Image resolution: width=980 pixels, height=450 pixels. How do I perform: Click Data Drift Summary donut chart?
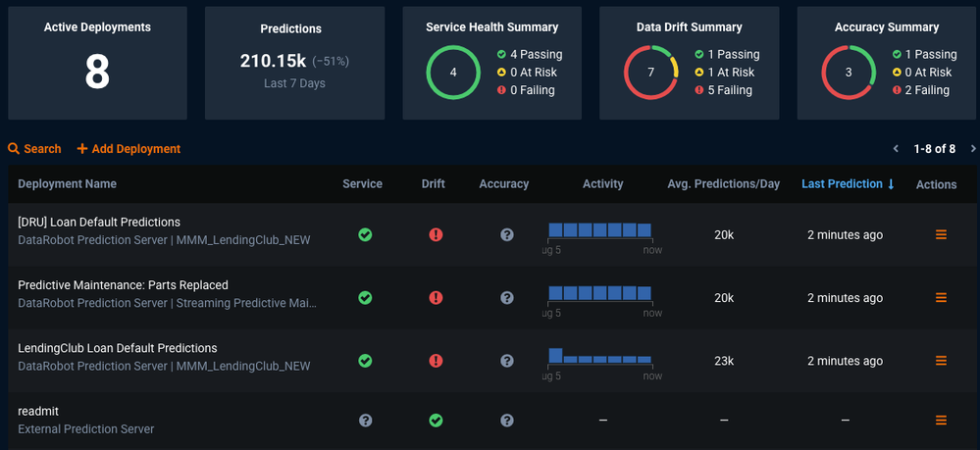[651, 73]
